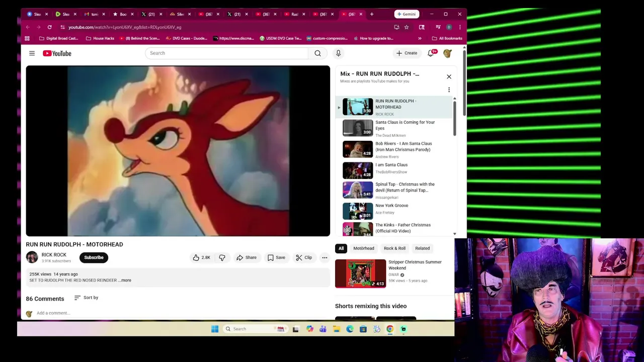Select the Motörhead filter chip
This screenshot has width=644, height=362.
(x=364, y=248)
